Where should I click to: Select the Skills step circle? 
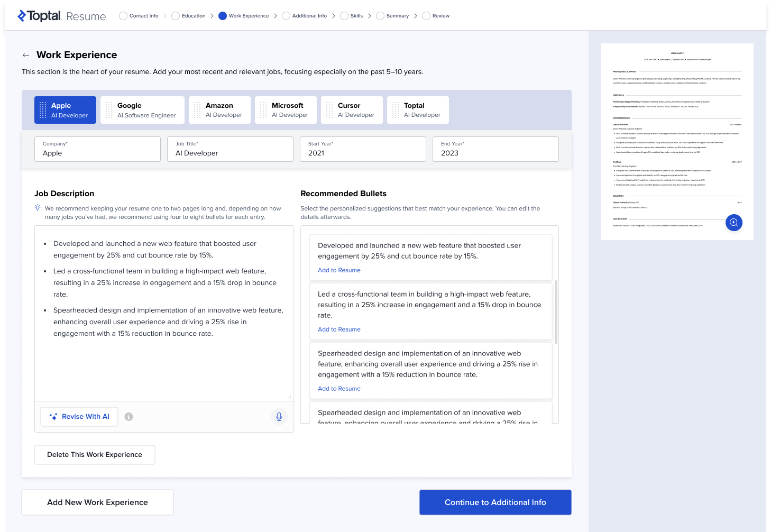[x=344, y=16]
